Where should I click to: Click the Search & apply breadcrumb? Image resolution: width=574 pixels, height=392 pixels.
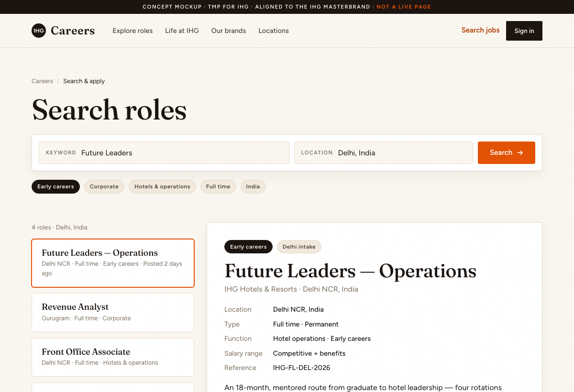84,81
